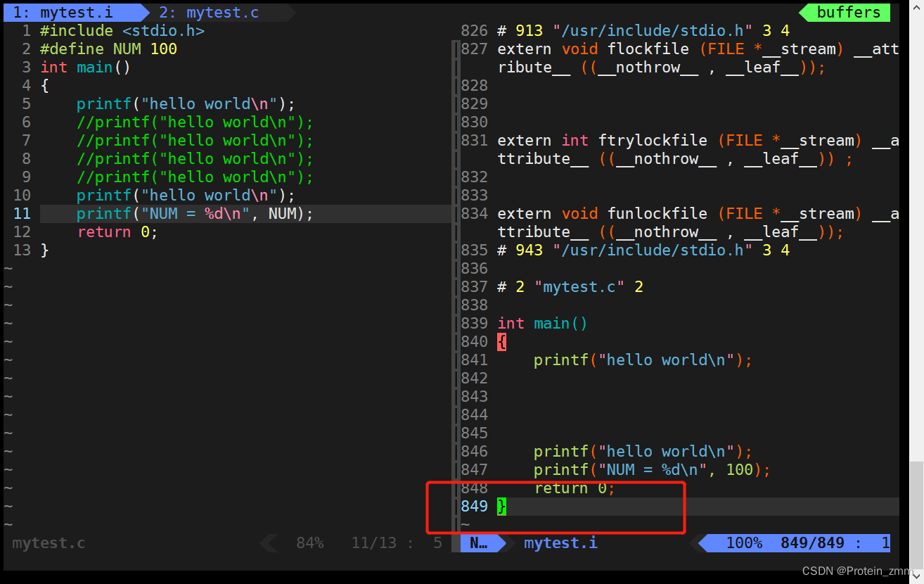This screenshot has width=924, height=584.
Task: Click printf NUM 100 on line 847
Action: [x=652, y=470]
